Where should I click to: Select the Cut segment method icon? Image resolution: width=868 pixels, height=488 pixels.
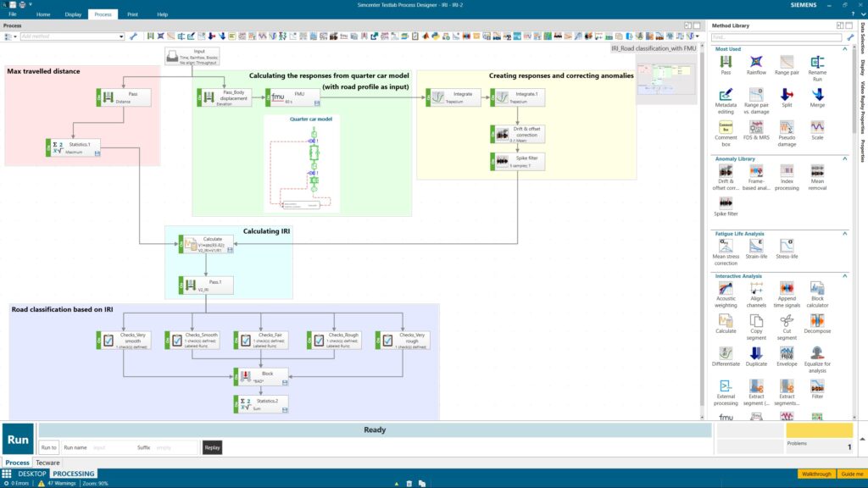point(787,321)
